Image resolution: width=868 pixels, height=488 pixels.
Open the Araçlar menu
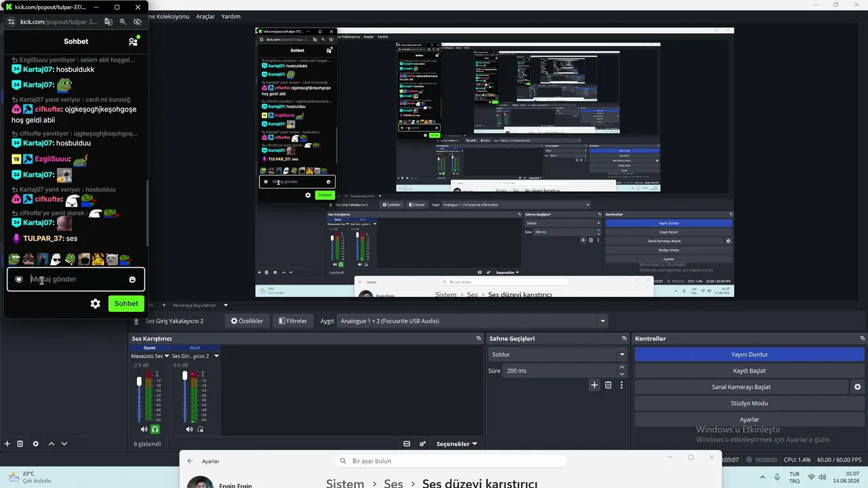pyautogui.click(x=205, y=16)
